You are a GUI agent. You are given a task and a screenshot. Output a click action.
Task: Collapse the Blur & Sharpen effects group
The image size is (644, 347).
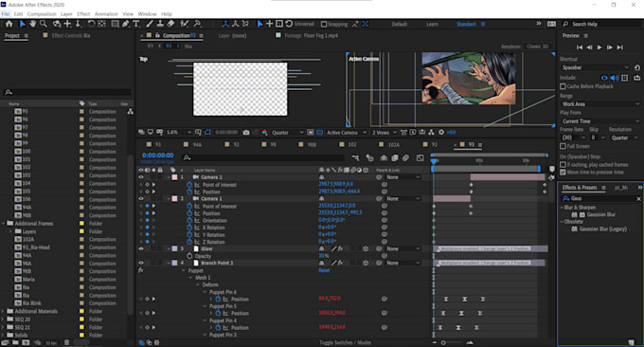click(x=562, y=208)
